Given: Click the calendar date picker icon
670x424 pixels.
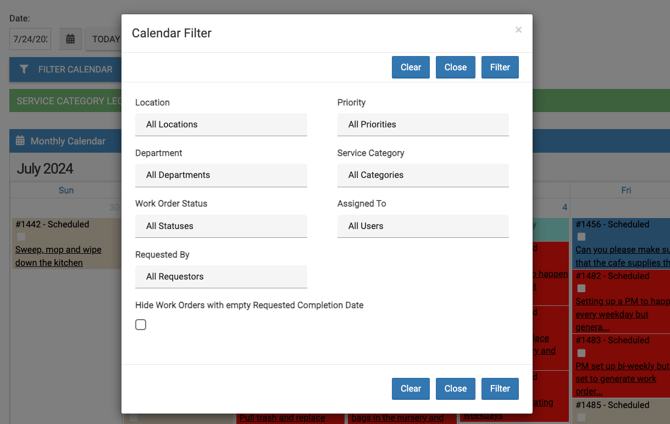Looking at the screenshot, I should point(70,39).
